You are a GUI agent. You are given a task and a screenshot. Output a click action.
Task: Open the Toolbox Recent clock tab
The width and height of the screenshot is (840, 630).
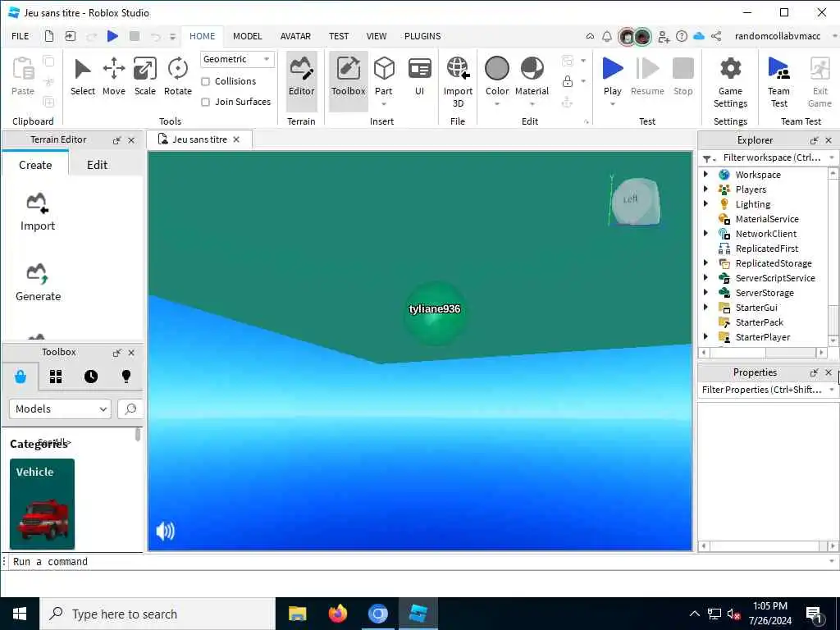tap(91, 377)
